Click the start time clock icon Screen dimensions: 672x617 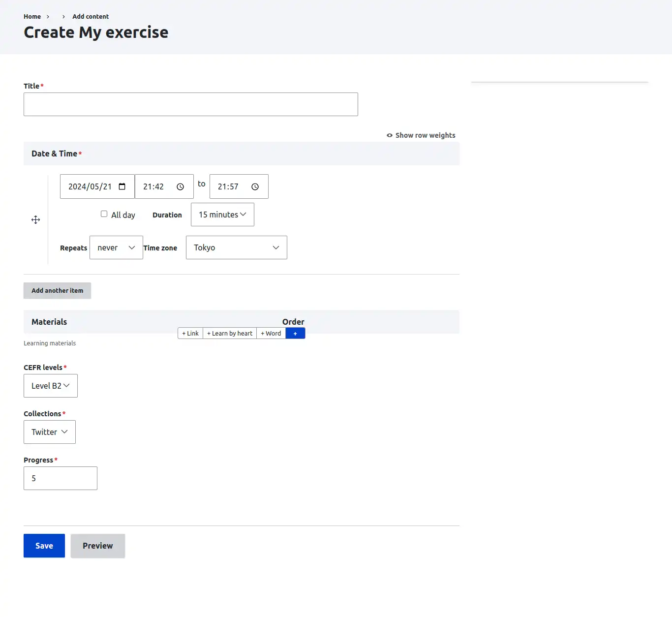(x=180, y=187)
